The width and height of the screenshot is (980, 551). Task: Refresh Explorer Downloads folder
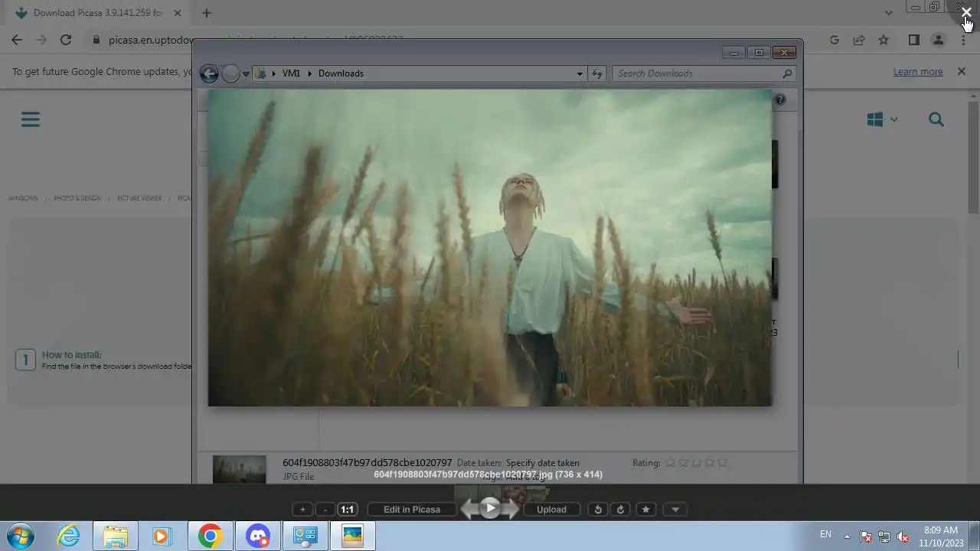[597, 73]
